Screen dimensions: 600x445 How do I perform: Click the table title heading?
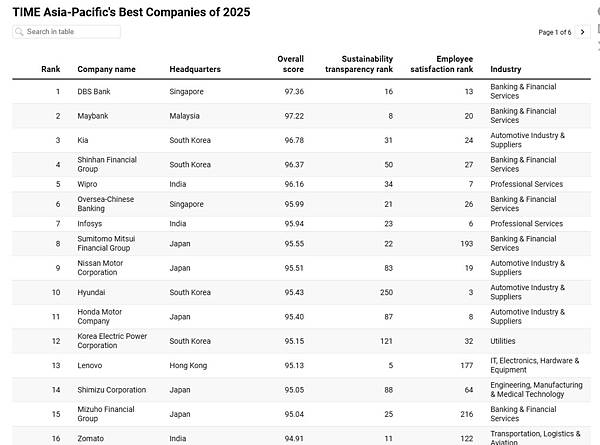tap(131, 12)
